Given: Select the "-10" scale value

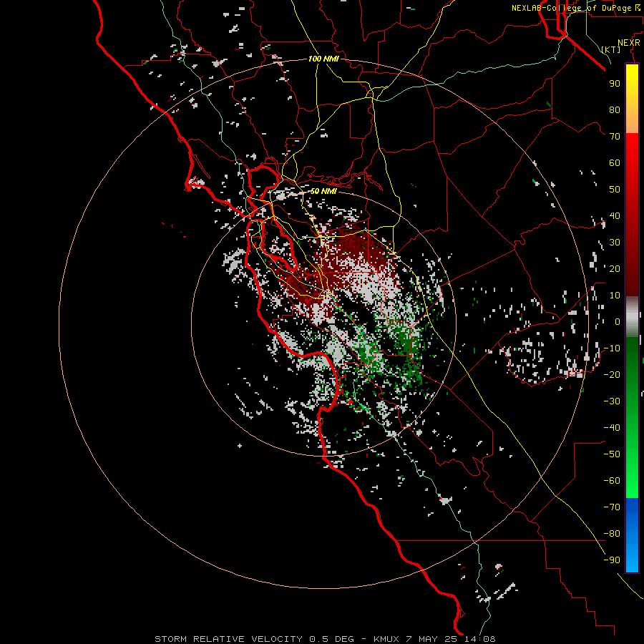Looking at the screenshot, I should [612, 348].
